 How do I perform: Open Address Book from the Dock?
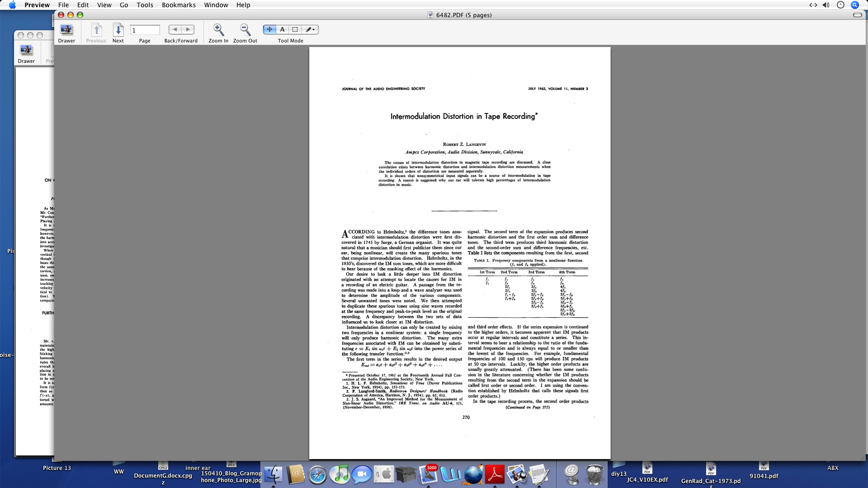296,474
